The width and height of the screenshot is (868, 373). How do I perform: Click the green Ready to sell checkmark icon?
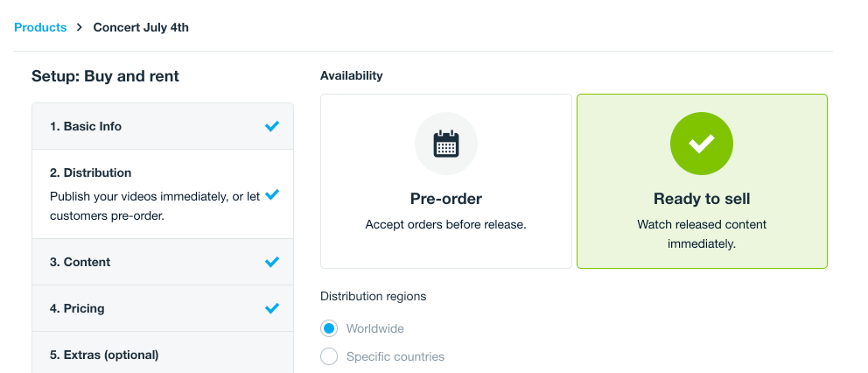[702, 144]
